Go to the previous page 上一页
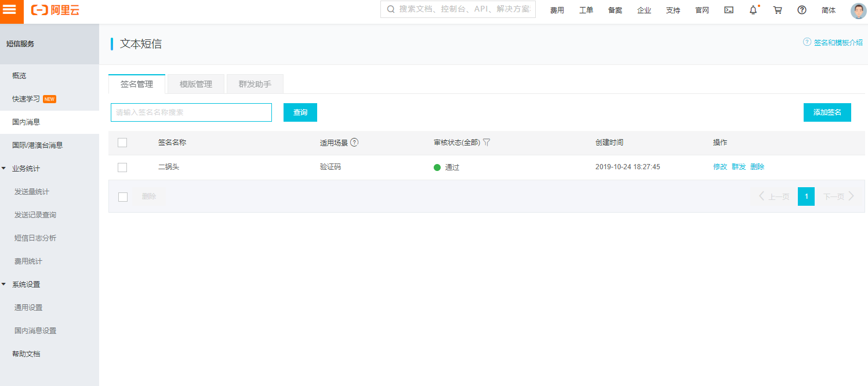The width and height of the screenshot is (868, 386). pyautogui.click(x=774, y=196)
